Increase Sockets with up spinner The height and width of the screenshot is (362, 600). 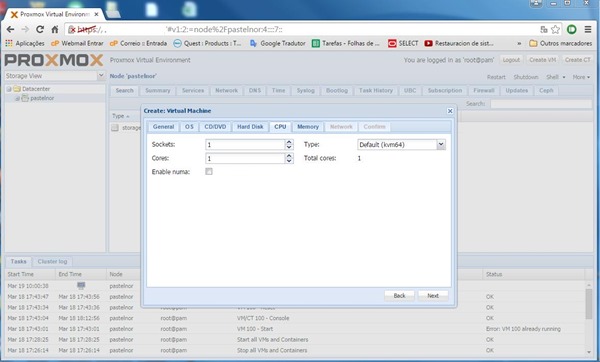(x=289, y=142)
